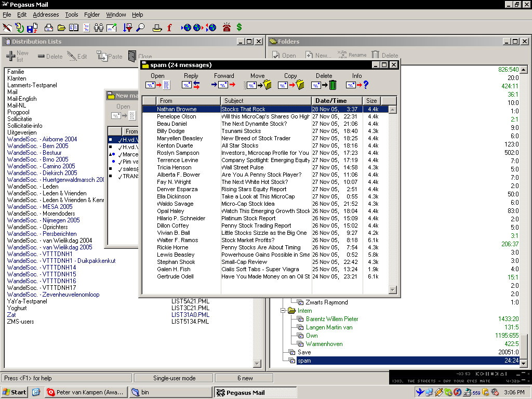Viewport: 532px width, 399px height.
Task: Click the save-to-disk toolbar icon
Action: click(32, 28)
